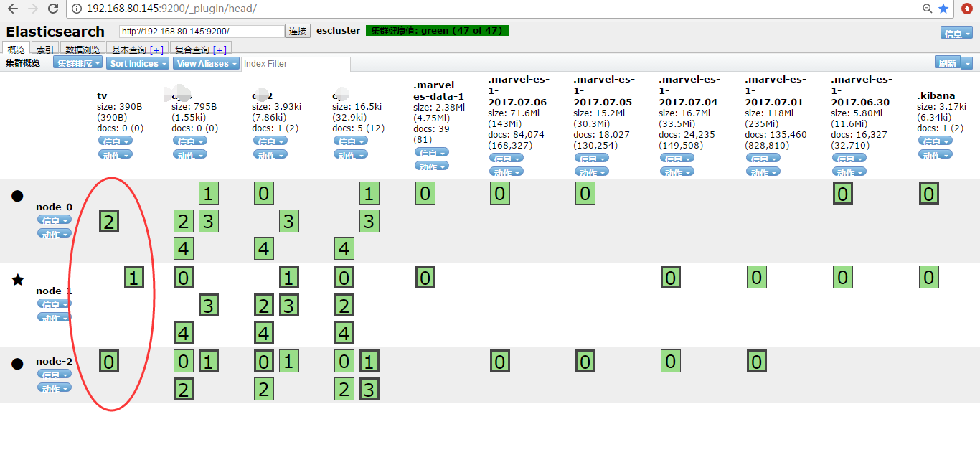Screen dimensions: 980x465
Task: Click the cluster URL input field
Action: click(x=202, y=32)
